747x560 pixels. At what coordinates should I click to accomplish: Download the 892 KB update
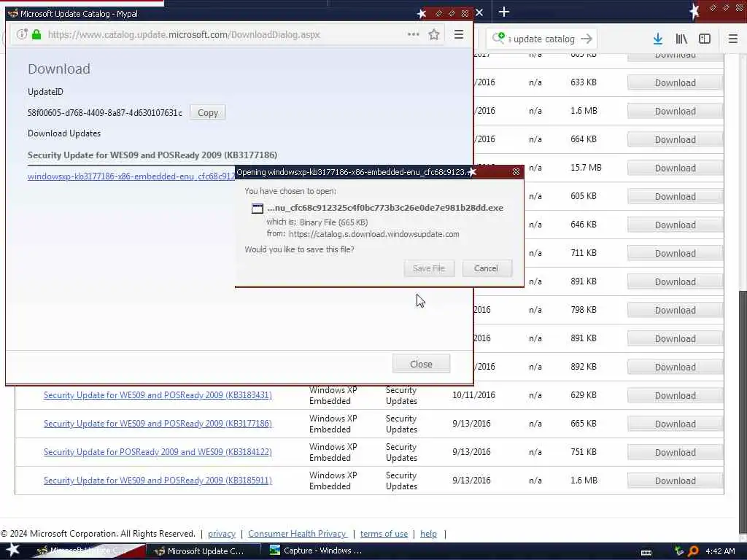click(675, 367)
